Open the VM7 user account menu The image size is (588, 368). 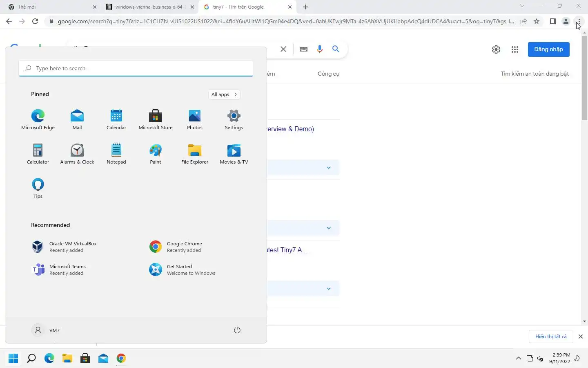(46, 330)
